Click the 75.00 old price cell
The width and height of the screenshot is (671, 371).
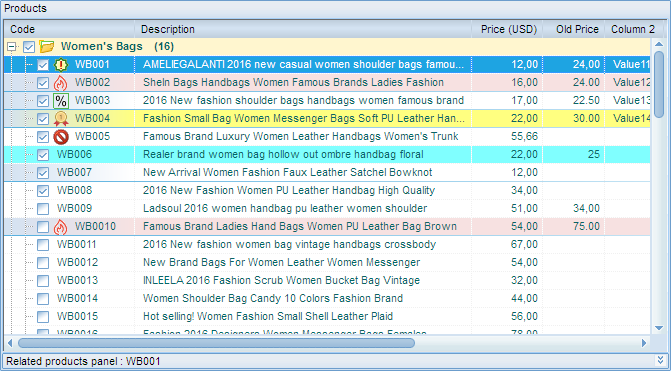pos(574,226)
